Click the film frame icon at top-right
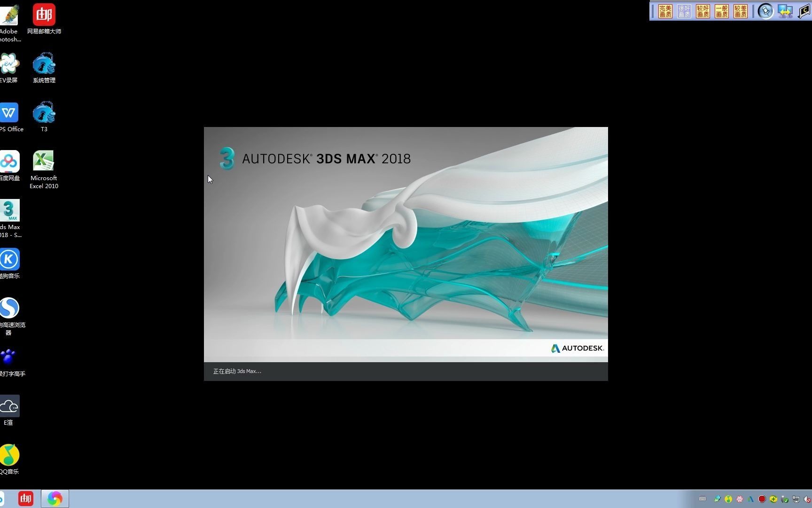 [x=804, y=11]
